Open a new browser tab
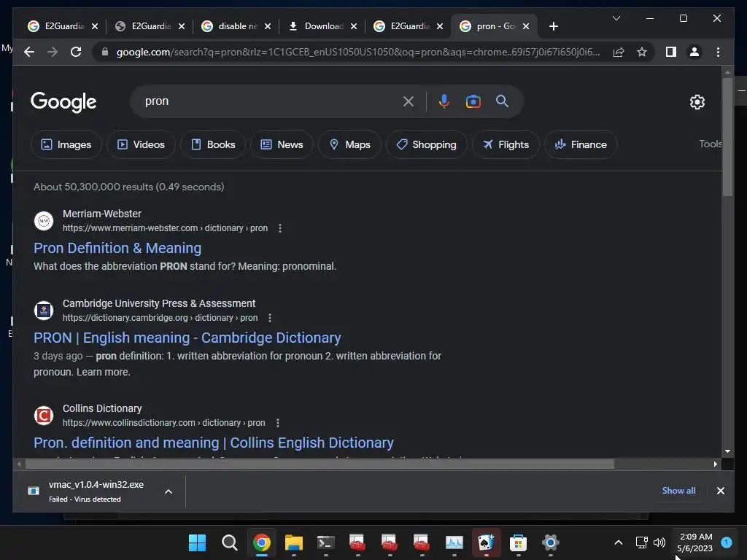 tap(553, 26)
